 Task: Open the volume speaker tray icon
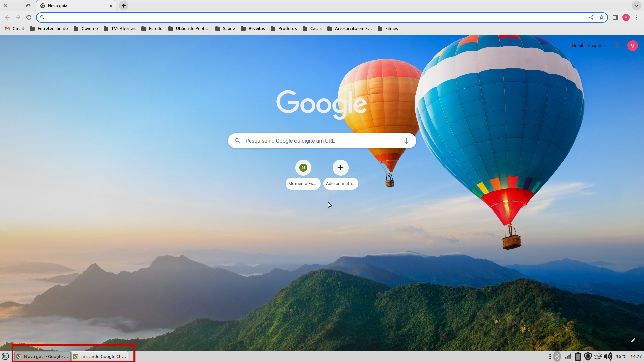[x=608, y=356]
